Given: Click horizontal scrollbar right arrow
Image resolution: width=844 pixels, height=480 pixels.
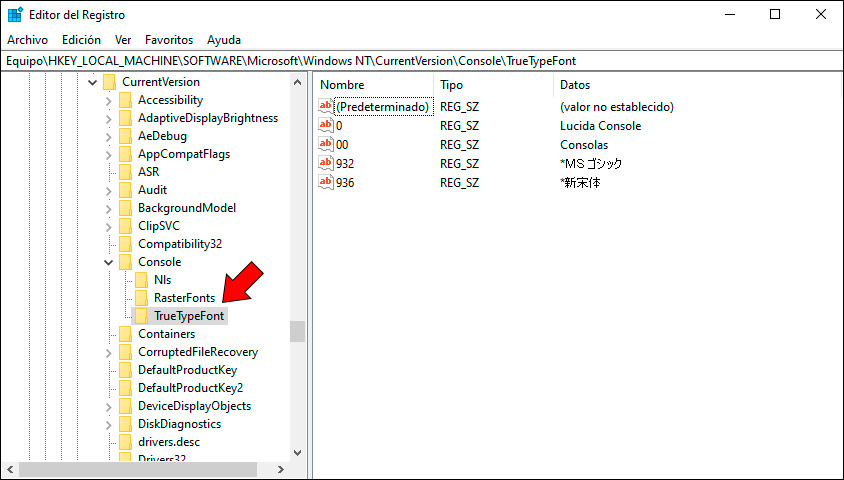Looking at the screenshot, I should pos(280,470).
